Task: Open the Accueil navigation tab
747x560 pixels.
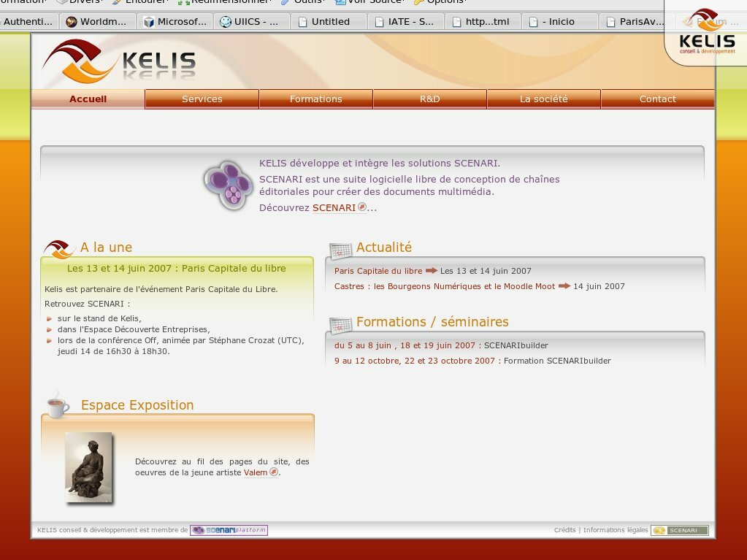Action: (x=88, y=99)
